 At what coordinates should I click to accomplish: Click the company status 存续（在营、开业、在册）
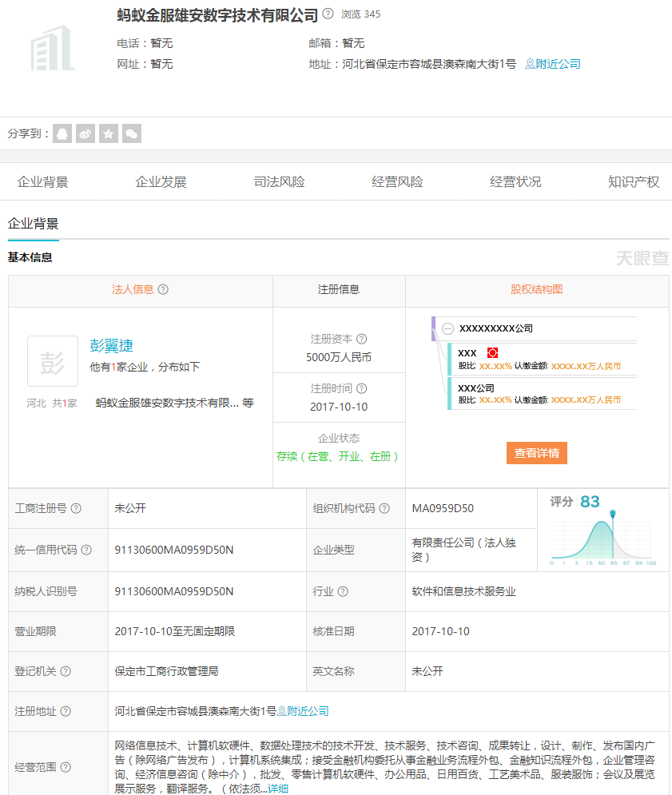point(339,456)
